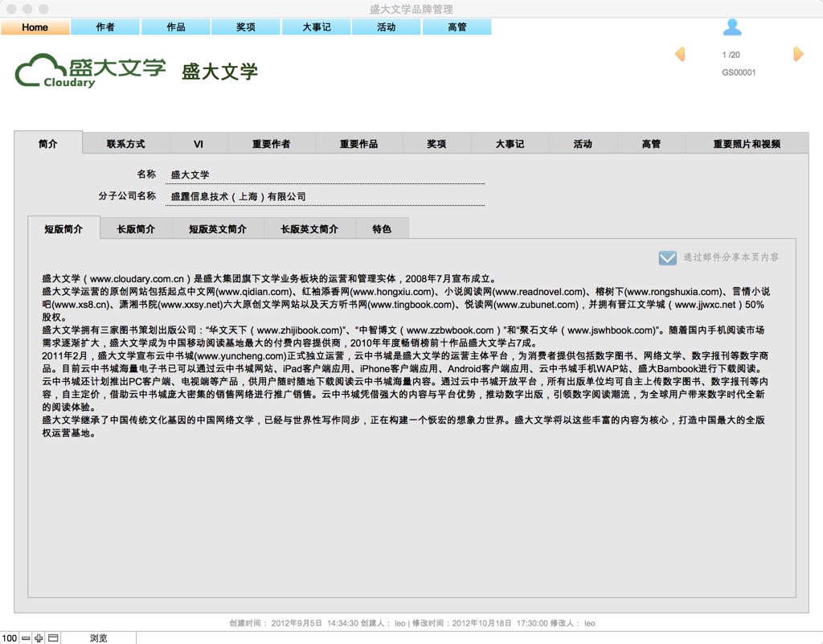823x644 pixels.
Task: Switch to the 重要照片和视频 tab
Action: 747,144
